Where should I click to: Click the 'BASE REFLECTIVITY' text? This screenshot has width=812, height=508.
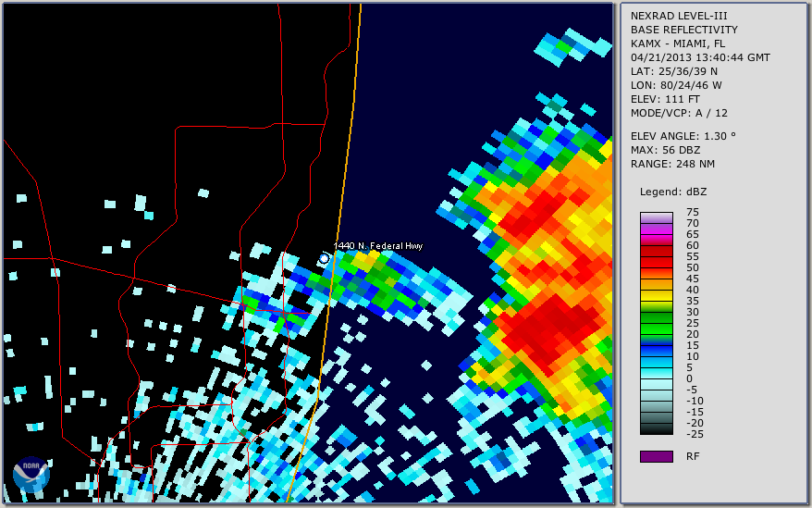coord(684,30)
